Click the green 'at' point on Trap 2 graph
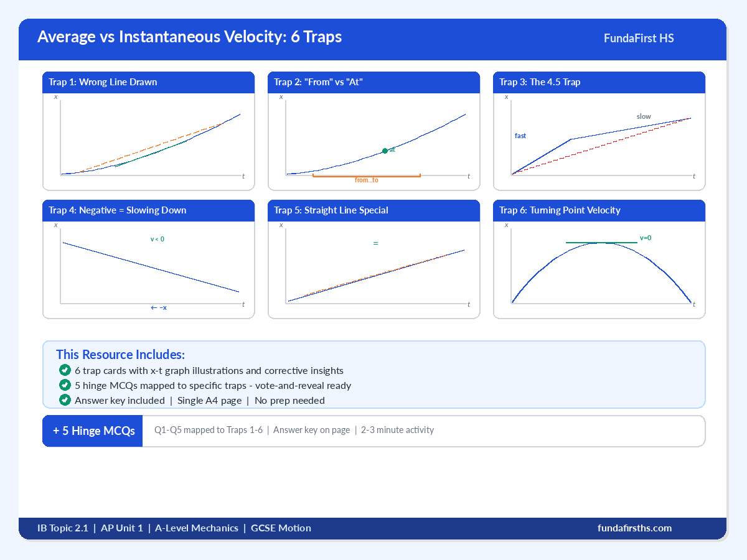The image size is (747, 560). coord(385,151)
